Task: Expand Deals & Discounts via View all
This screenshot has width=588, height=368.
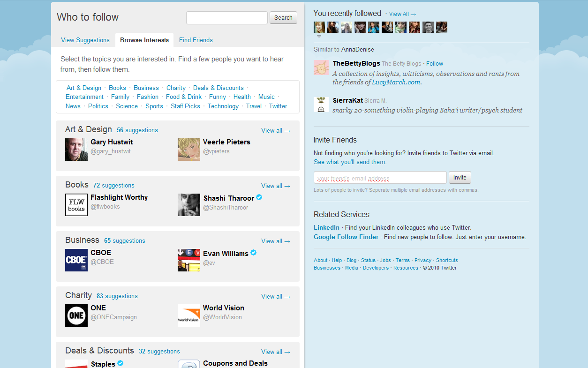Action: 276,352
